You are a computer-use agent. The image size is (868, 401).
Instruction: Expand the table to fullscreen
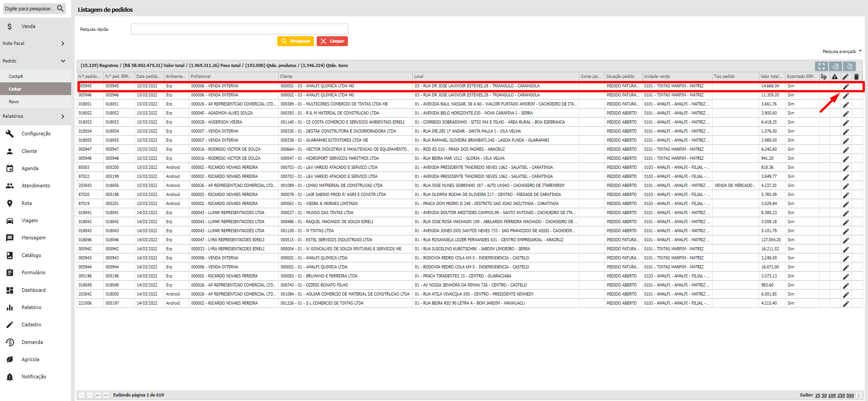pos(821,66)
